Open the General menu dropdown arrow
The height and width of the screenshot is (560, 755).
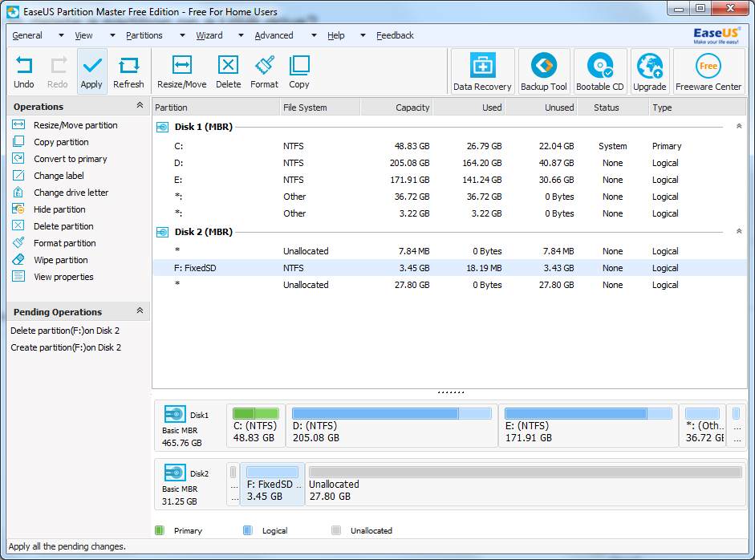coord(61,35)
